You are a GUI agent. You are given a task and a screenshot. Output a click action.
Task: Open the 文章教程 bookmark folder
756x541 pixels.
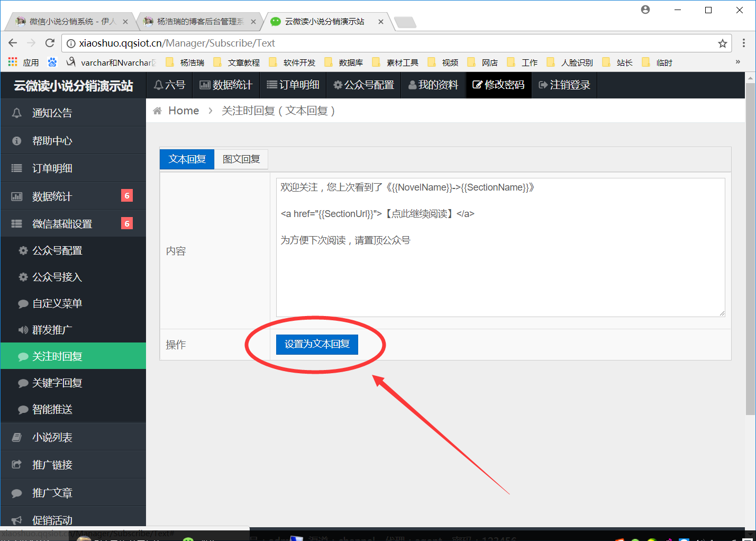[236, 62]
